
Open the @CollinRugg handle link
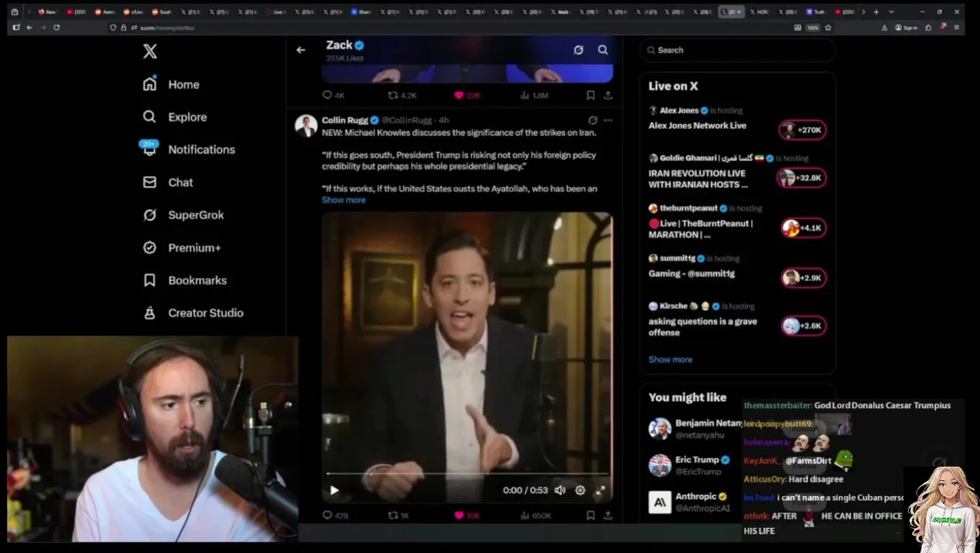[407, 120]
